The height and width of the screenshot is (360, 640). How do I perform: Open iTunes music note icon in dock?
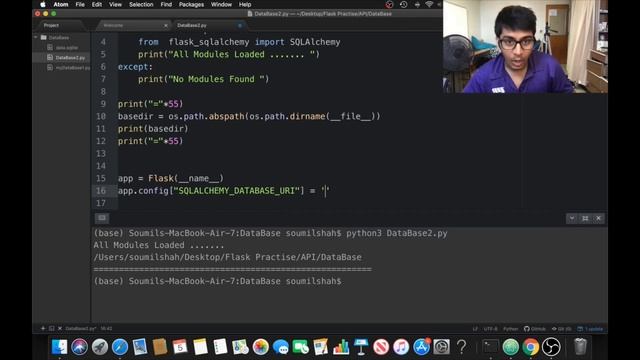pos(401,347)
